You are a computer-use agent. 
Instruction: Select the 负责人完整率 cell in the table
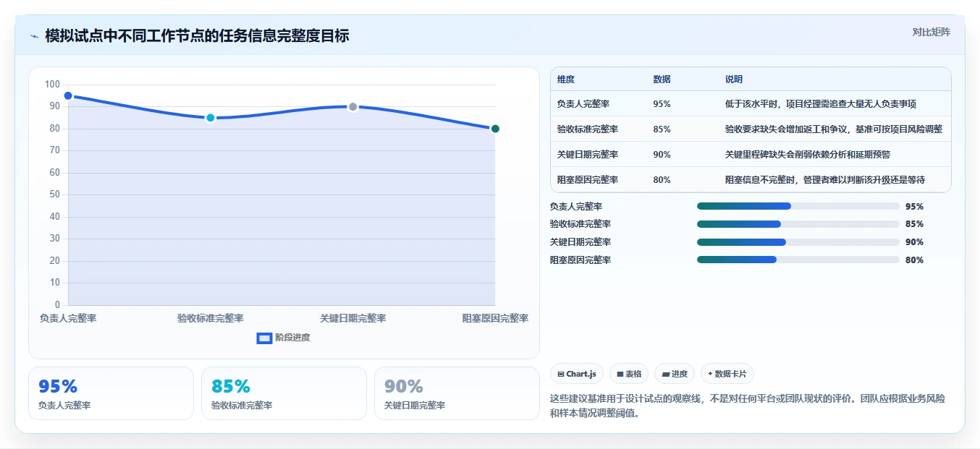[x=583, y=104]
